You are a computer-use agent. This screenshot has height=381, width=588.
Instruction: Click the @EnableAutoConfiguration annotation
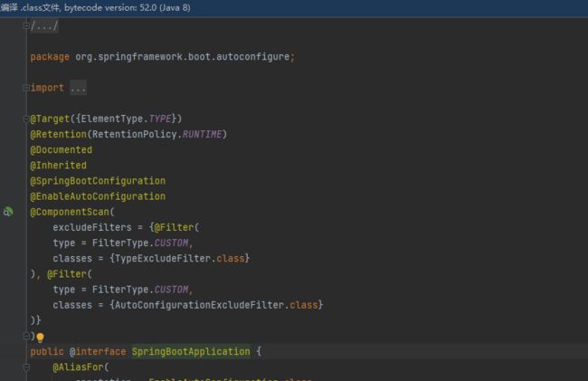tap(98, 196)
